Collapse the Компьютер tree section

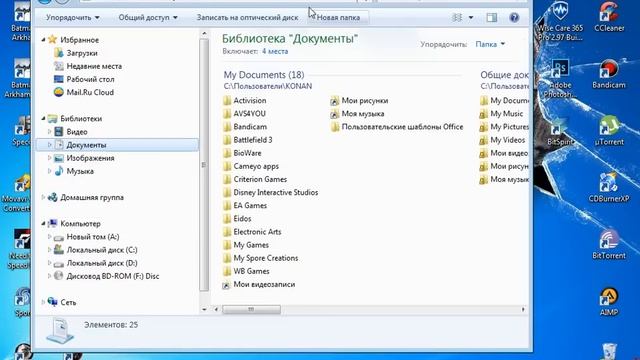(x=43, y=224)
